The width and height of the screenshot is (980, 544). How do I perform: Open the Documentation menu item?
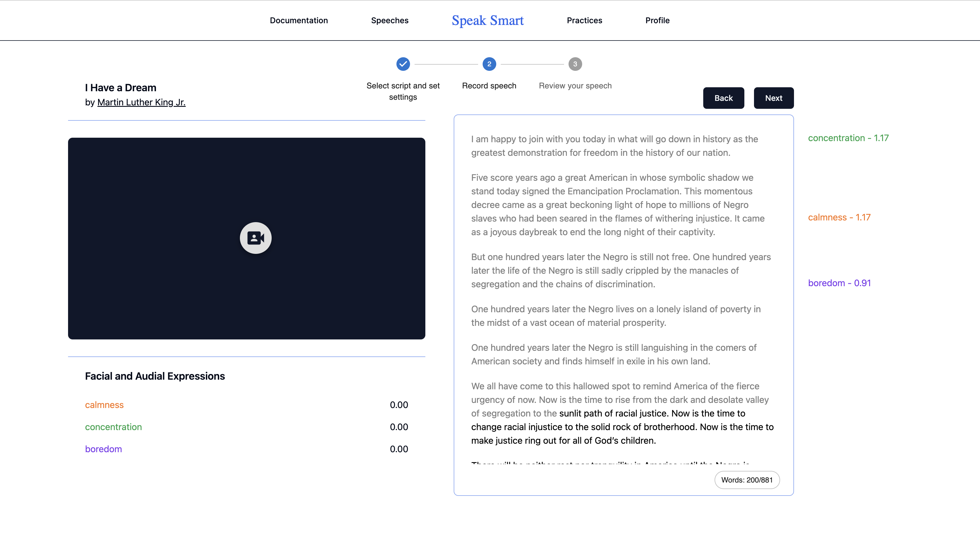[x=299, y=20]
